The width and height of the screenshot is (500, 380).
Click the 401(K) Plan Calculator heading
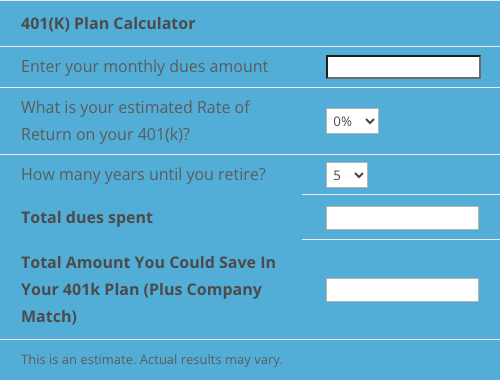click(x=108, y=24)
